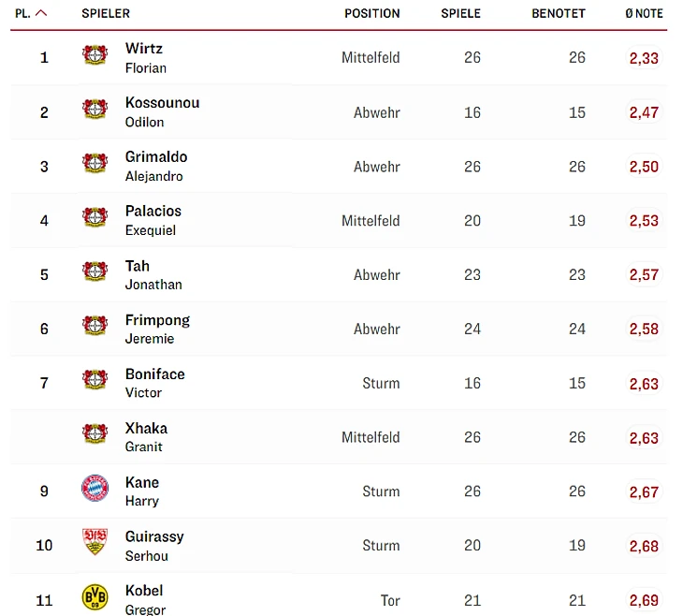Click the Bayern München crest beside Kane
Viewport: 683px width, 616px height.
[x=95, y=489]
